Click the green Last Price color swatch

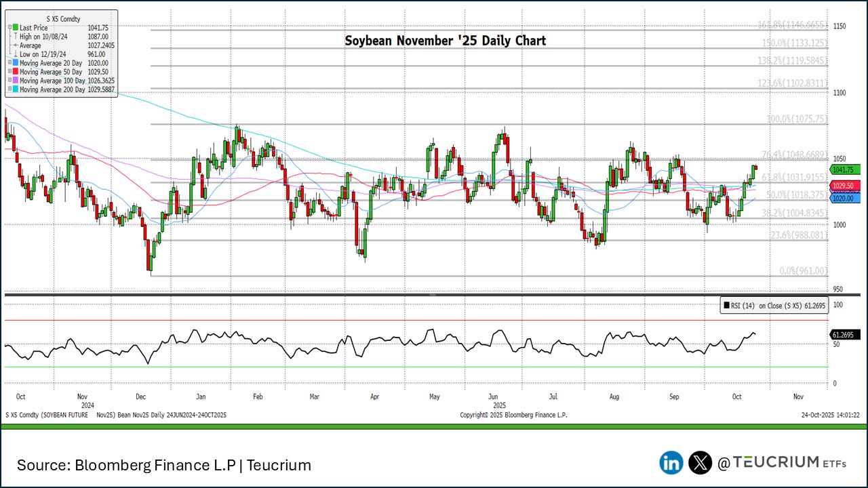coord(16,28)
